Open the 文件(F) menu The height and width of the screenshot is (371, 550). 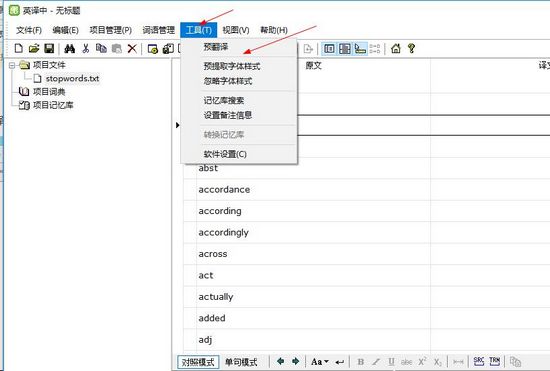(29, 30)
